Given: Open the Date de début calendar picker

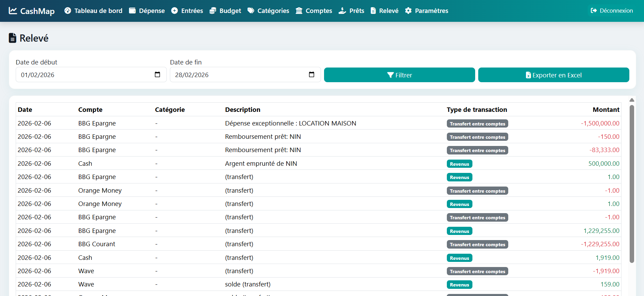Looking at the screenshot, I should coord(157,75).
